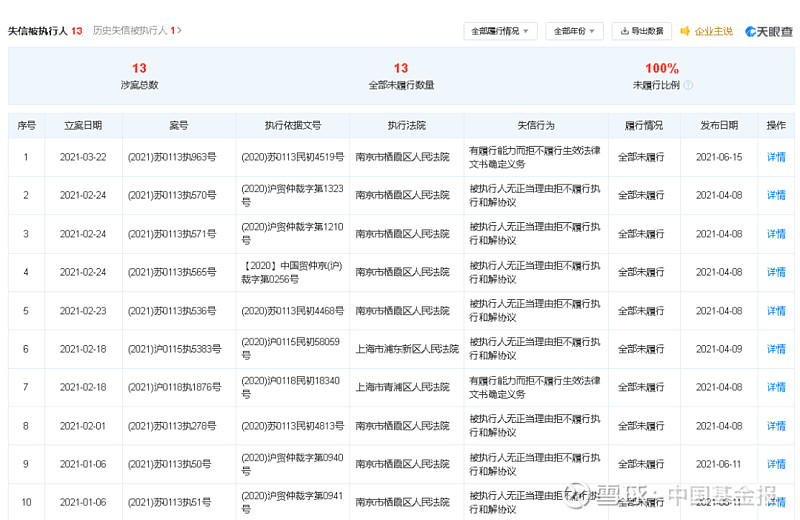The width and height of the screenshot is (800, 520).
Task: Click the 涉案总数 13 statistic
Action: coord(139,76)
